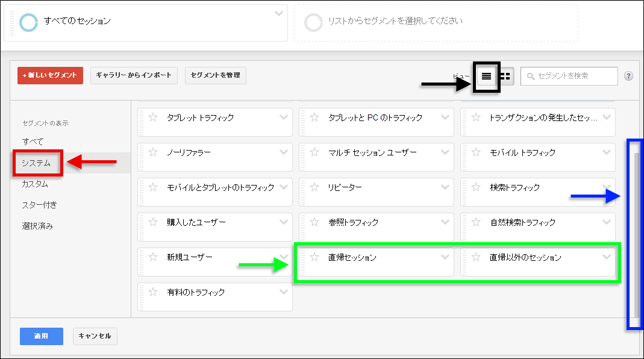Click the segment list vertical scrollbar

point(636,235)
